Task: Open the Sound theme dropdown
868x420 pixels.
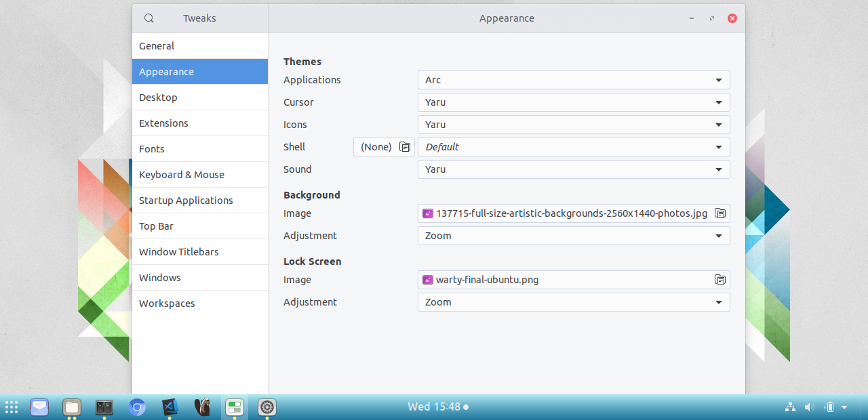Action: 574,169
